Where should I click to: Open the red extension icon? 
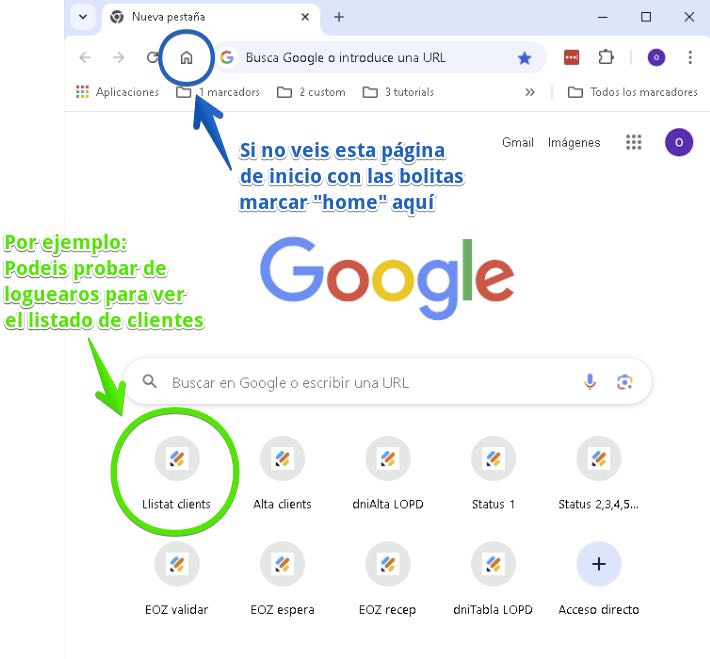point(571,58)
